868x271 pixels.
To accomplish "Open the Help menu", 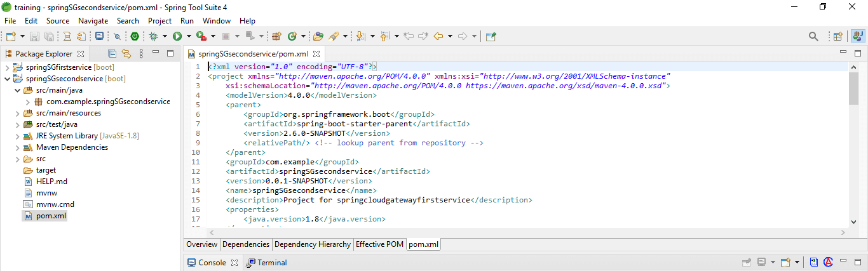I will point(247,21).
